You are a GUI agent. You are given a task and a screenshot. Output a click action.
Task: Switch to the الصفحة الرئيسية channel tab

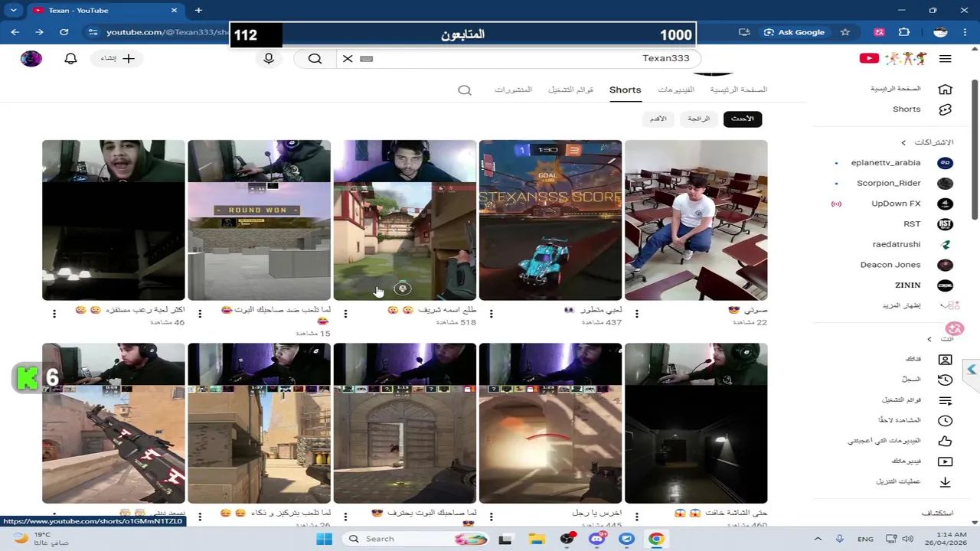(x=738, y=90)
